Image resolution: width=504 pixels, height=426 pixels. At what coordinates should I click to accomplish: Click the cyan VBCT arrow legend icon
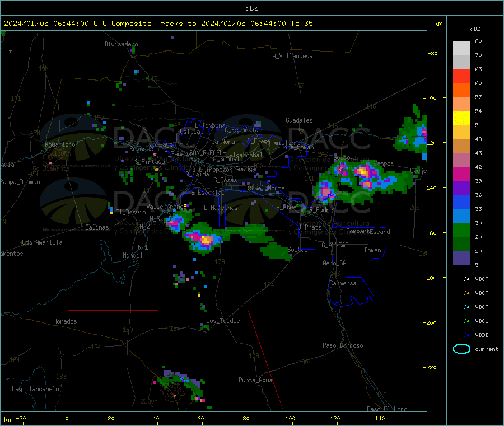pyautogui.click(x=461, y=307)
